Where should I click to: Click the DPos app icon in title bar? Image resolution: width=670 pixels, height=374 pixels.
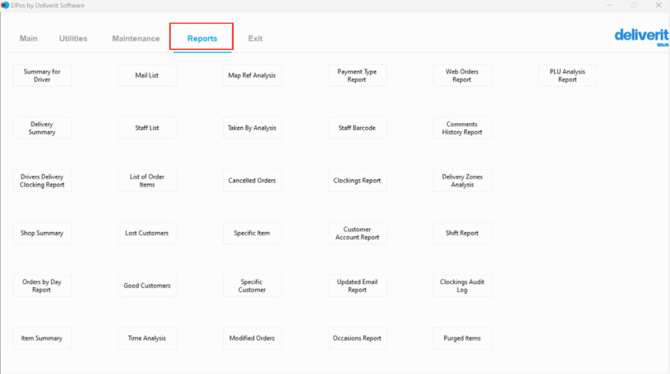click(5, 5)
